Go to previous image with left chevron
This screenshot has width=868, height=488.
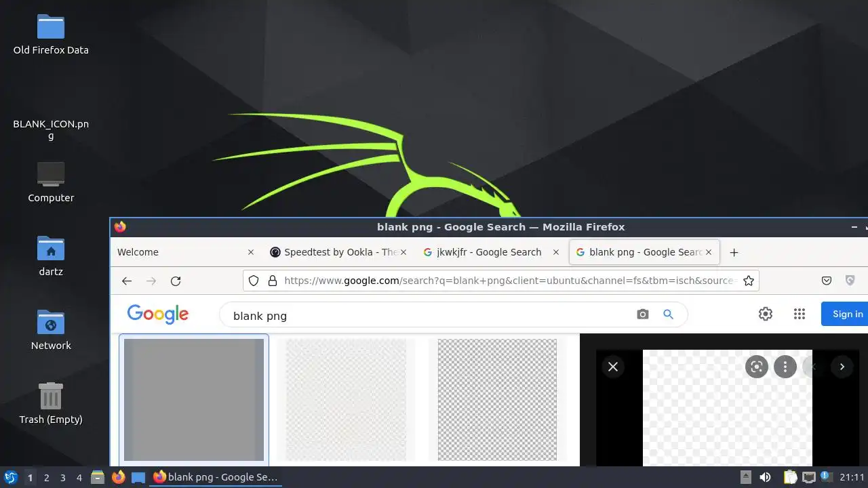[814, 367]
